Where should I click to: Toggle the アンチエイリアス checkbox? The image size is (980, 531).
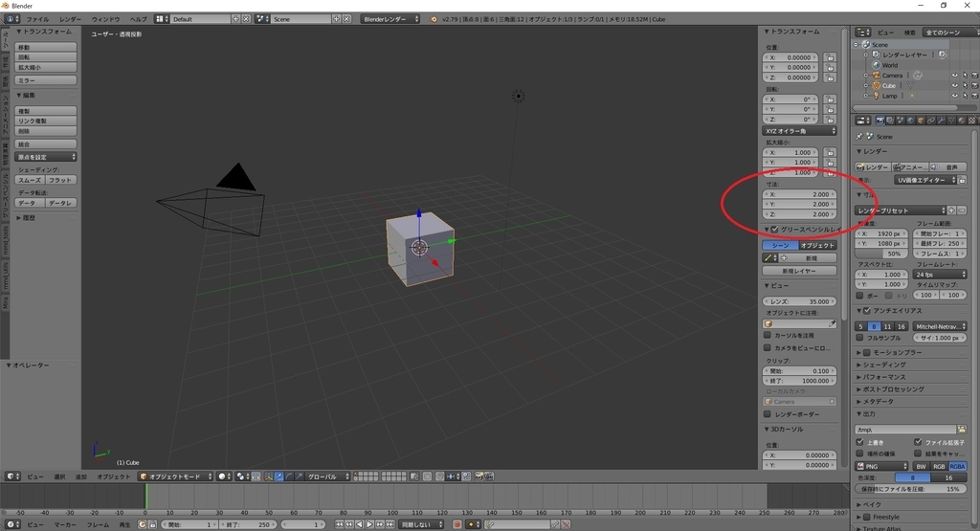pyautogui.click(x=867, y=311)
